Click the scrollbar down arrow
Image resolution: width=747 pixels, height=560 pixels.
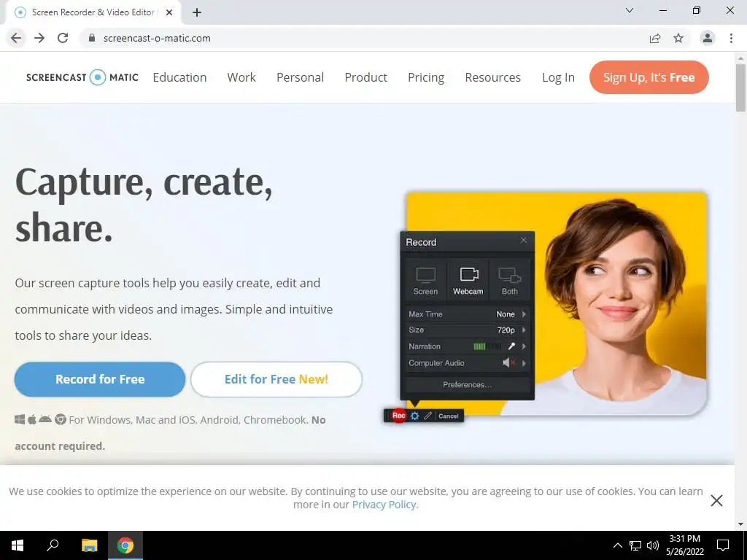741,524
